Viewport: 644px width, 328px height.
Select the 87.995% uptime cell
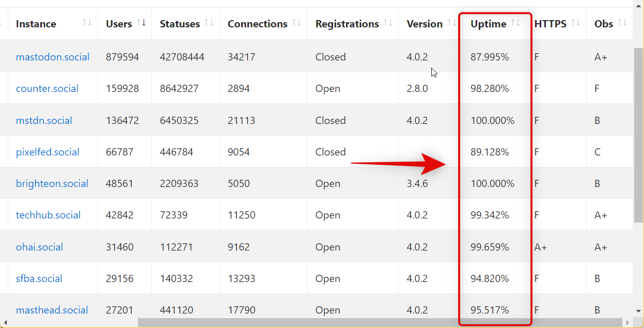point(490,57)
